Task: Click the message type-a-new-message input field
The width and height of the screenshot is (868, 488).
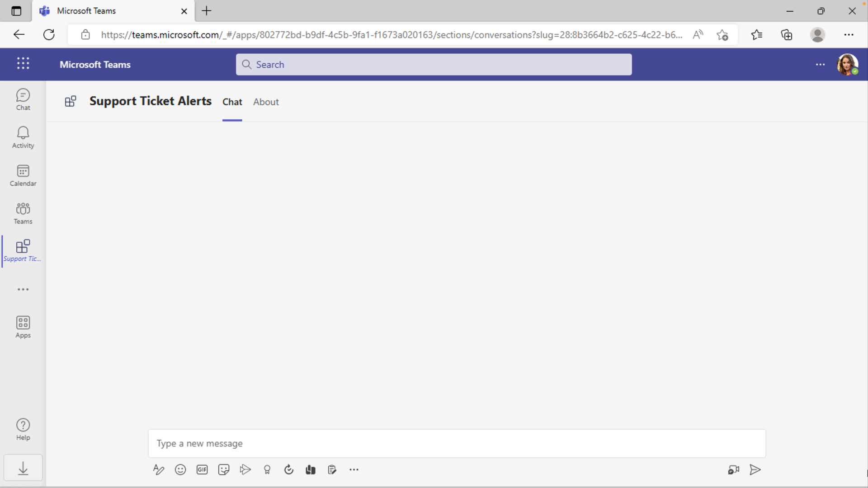Action: (457, 443)
